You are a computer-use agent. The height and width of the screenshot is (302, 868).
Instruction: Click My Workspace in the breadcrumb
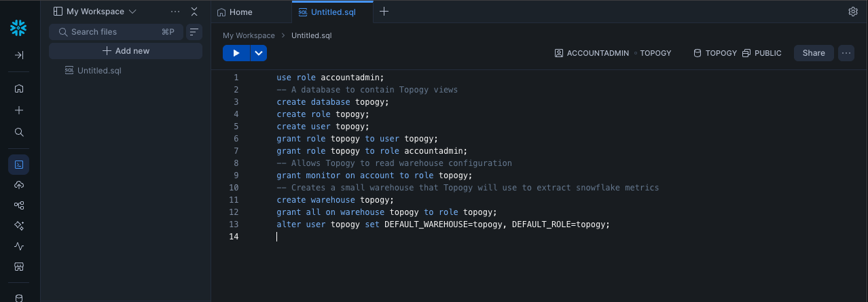tap(249, 35)
